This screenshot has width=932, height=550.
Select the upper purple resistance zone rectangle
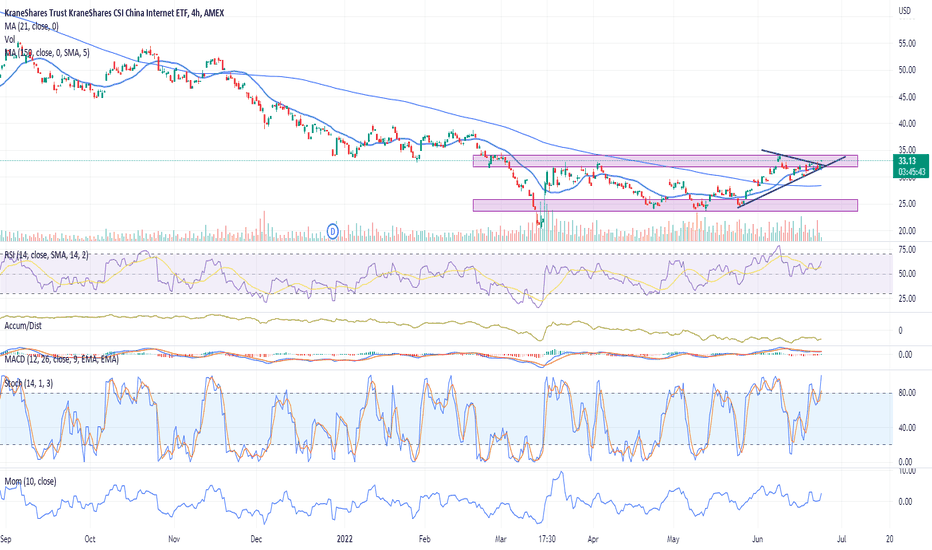click(665, 161)
